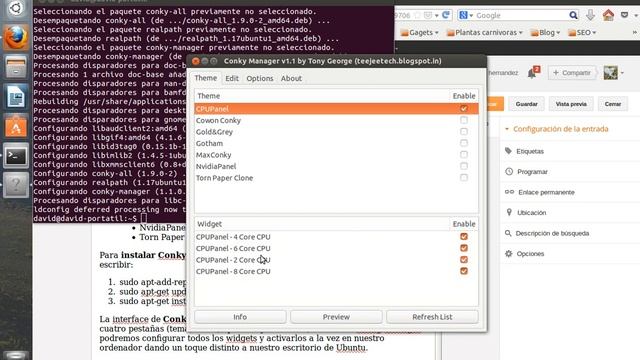Open Firefox from the Ubuntu launcher
640x360 pixels.
[x=16, y=38]
